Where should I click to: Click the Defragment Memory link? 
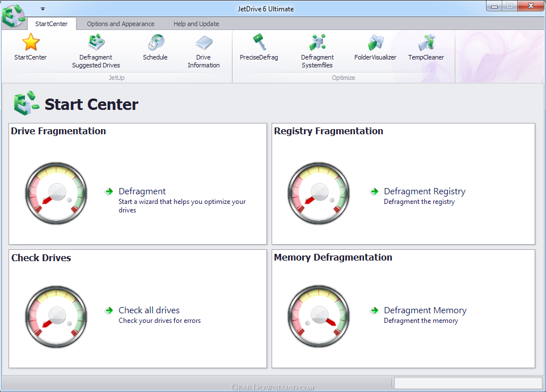[x=425, y=310]
